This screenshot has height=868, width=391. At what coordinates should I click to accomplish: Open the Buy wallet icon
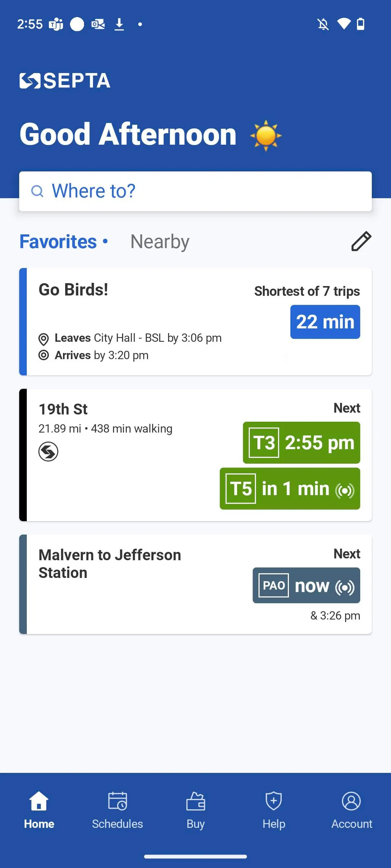pos(195,800)
